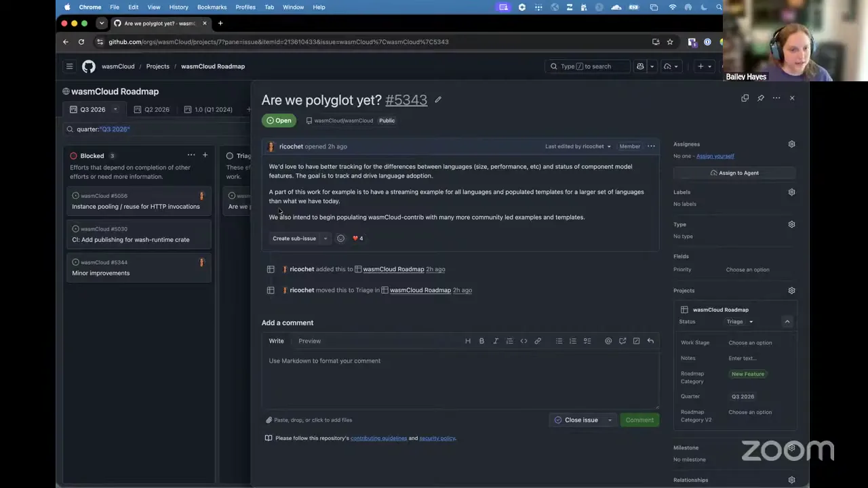The width and height of the screenshot is (868, 488).
Task: Edit the issue title with pencil icon
Action: (x=438, y=100)
